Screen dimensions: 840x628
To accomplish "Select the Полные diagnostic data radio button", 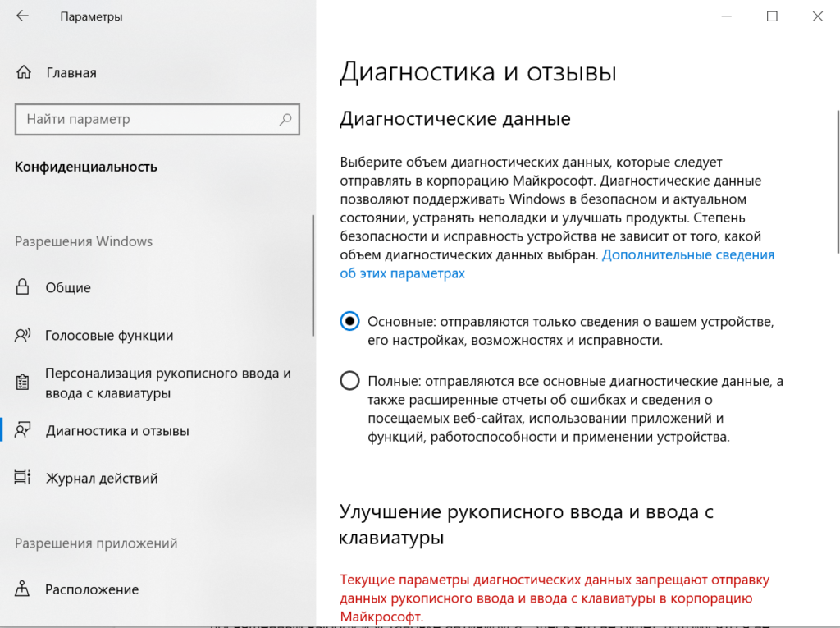I will pyautogui.click(x=349, y=381).
